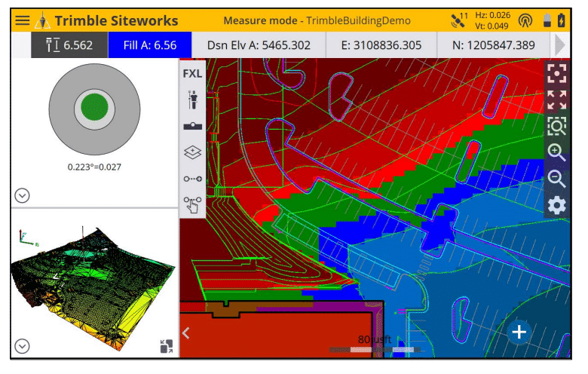
Task: Tap the blue plus measure button
Action: (x=519, y=332)
